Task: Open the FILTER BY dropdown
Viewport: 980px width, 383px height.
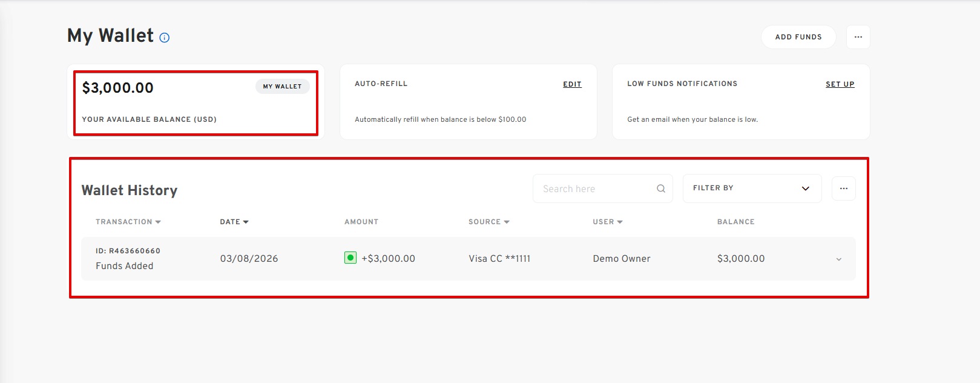Action: (x=751, y=188)
